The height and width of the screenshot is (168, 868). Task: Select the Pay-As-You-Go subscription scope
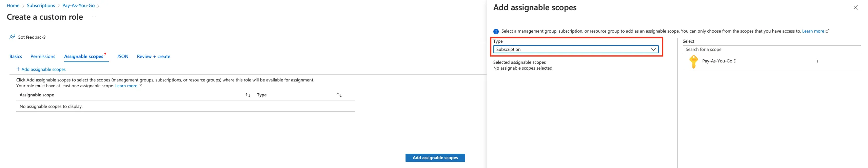(717, 61)
